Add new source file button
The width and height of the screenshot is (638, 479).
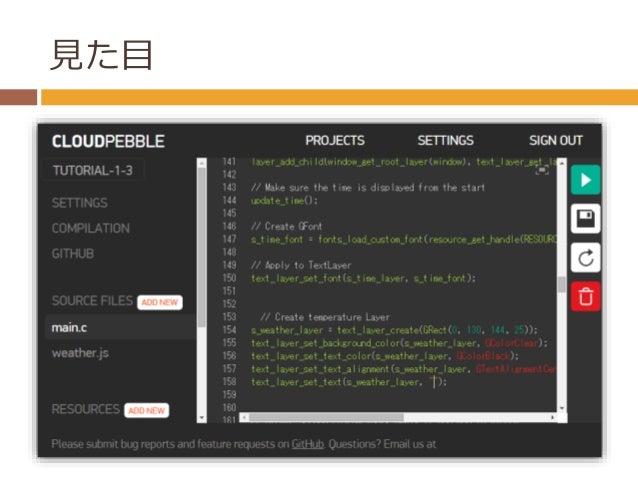pos(160,302)
